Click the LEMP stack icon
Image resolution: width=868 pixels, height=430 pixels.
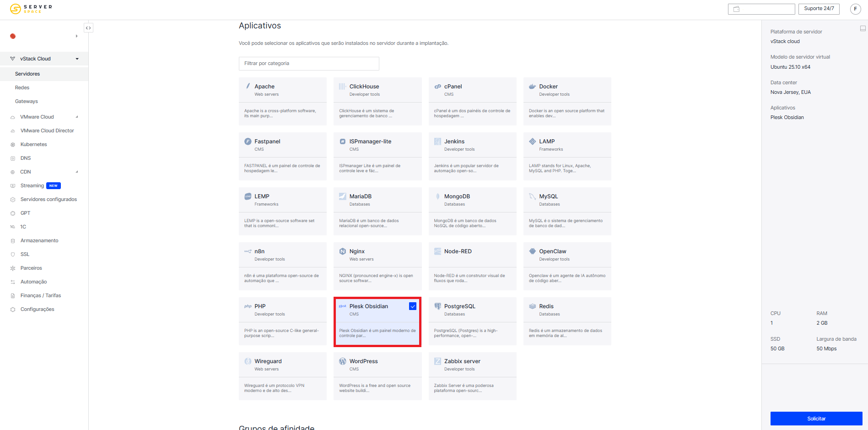click(248, 196)
